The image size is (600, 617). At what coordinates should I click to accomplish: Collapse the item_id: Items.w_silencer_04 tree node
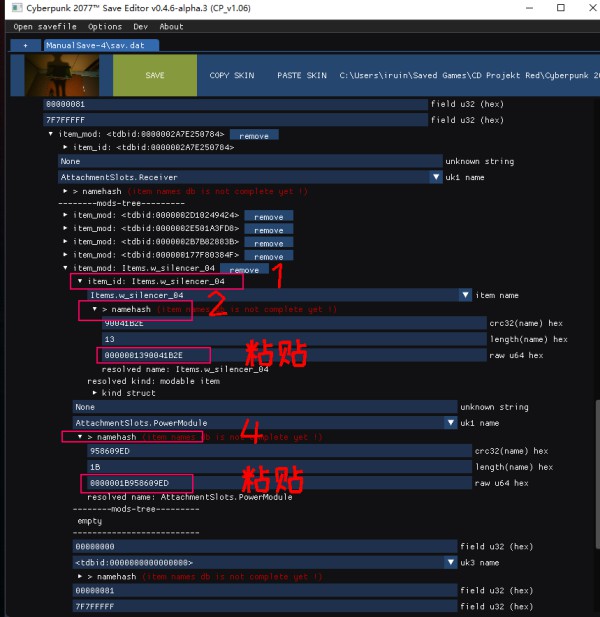click(x=81, y=282)
